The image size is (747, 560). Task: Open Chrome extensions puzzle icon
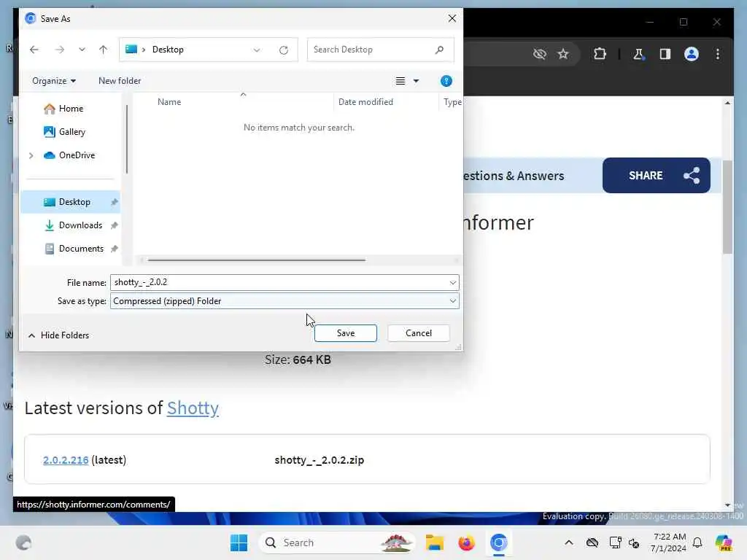coord(600,54)
